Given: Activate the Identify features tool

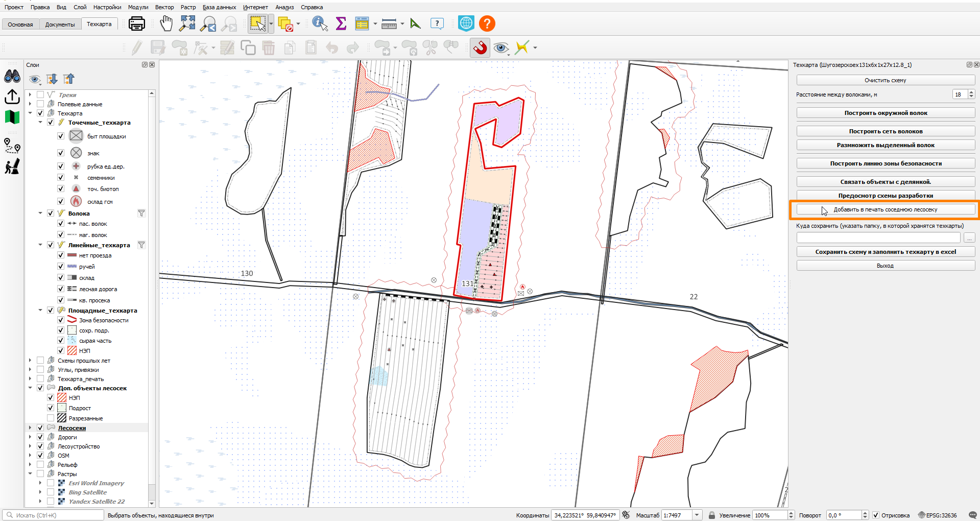Looking at the screenshot, I should click(320, 23).
